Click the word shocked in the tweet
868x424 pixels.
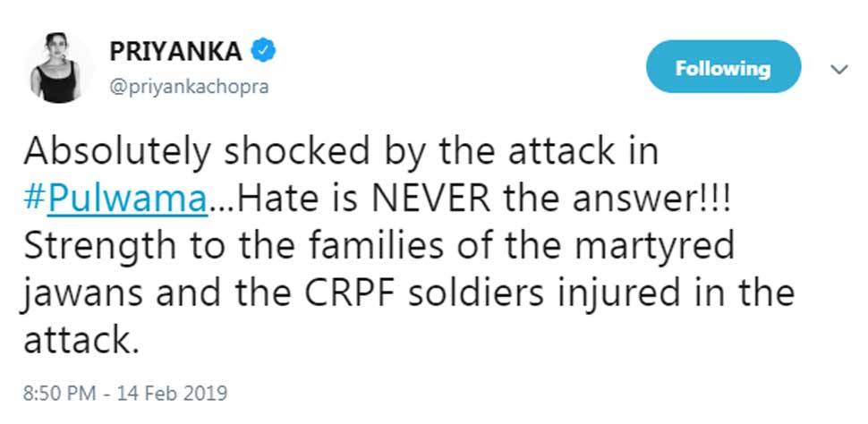[296, 152]
